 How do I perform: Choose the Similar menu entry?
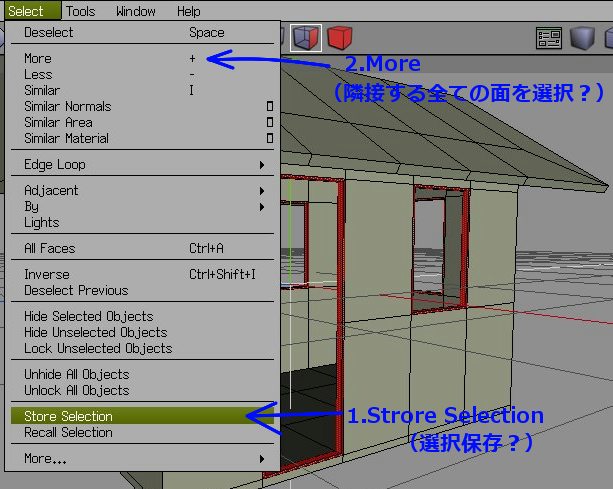tap(142, 91)
